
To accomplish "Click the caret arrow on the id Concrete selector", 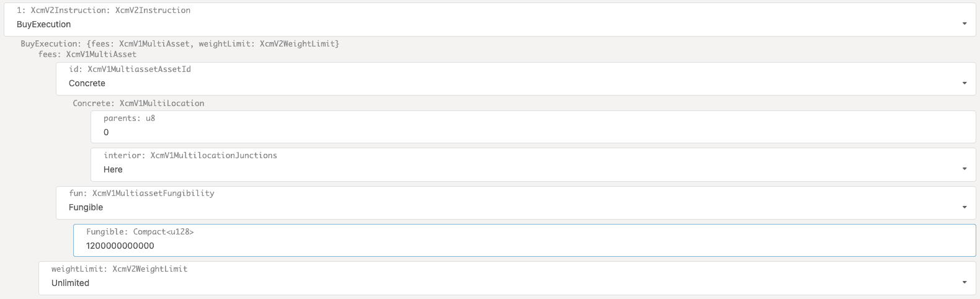I will (964, 83).
